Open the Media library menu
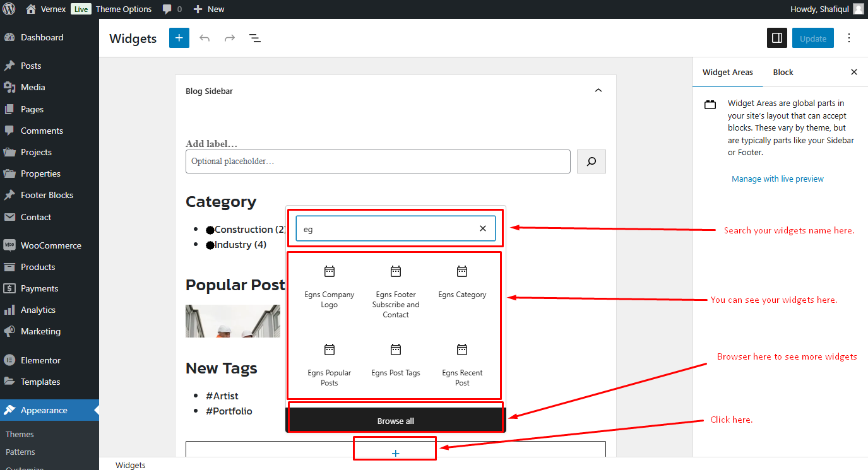Viewport: 868px width, 470px height. click(33, 87)
